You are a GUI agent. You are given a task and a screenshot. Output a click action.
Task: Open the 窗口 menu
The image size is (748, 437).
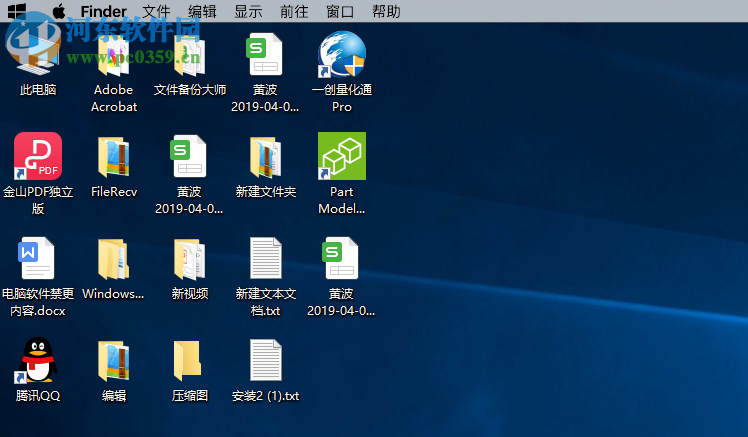pyautogui.click(x=340, y=11)
